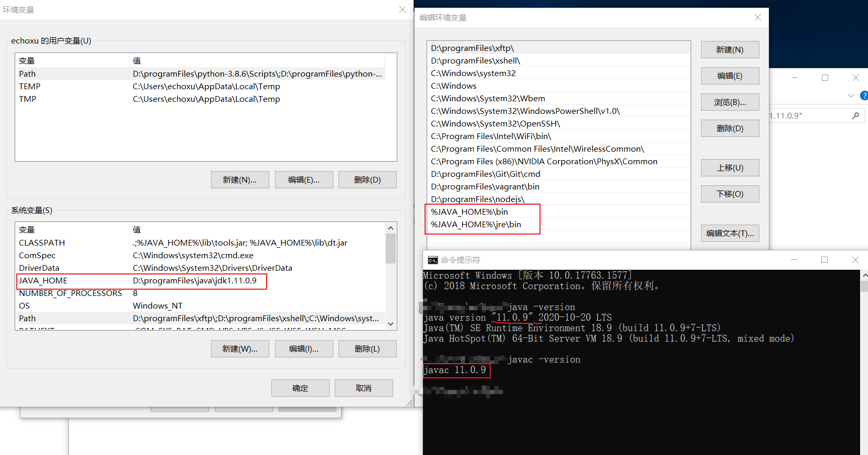868x455 pixels.
Task: Select C:\Windows\System32\OpenSSH\ path entry
Action: tap(559, 124)
